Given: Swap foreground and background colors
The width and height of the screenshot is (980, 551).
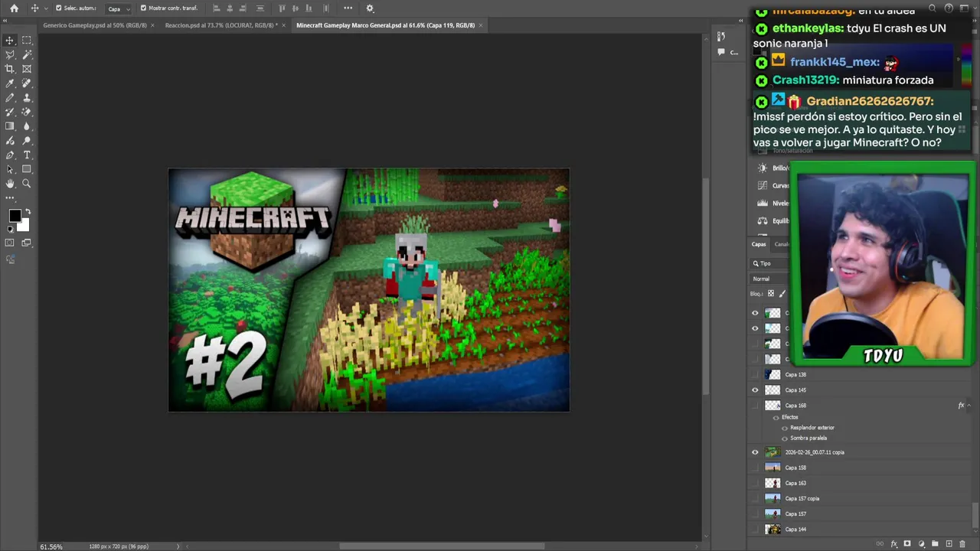Looking at the screenshot, I should coord(28,211).
